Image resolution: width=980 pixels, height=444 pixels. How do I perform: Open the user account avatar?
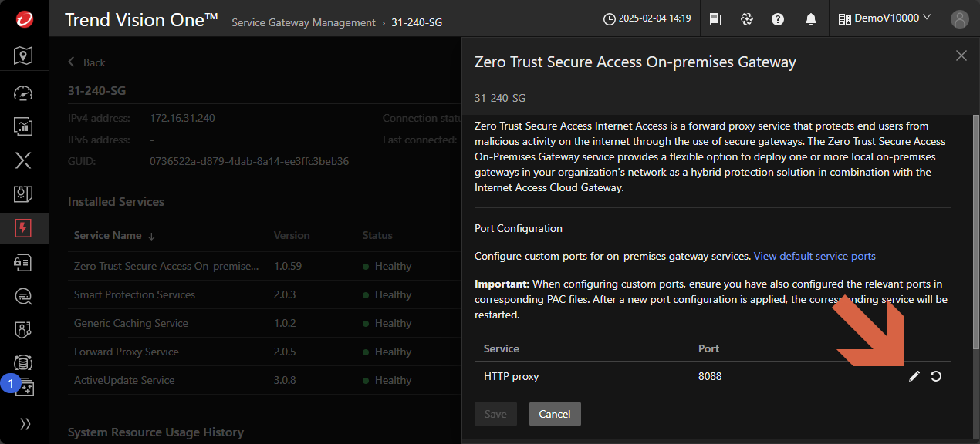coord(960,18)
